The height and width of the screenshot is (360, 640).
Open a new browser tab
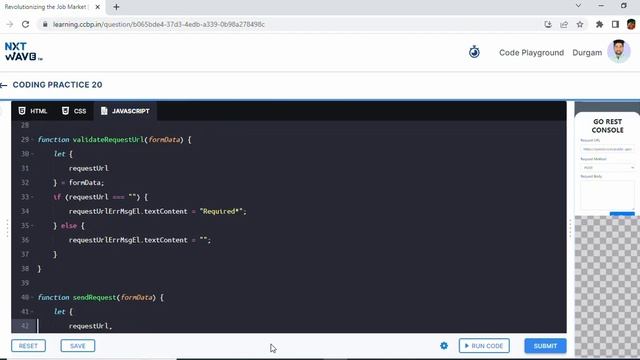pyautogui.click(x=116, y=7)
